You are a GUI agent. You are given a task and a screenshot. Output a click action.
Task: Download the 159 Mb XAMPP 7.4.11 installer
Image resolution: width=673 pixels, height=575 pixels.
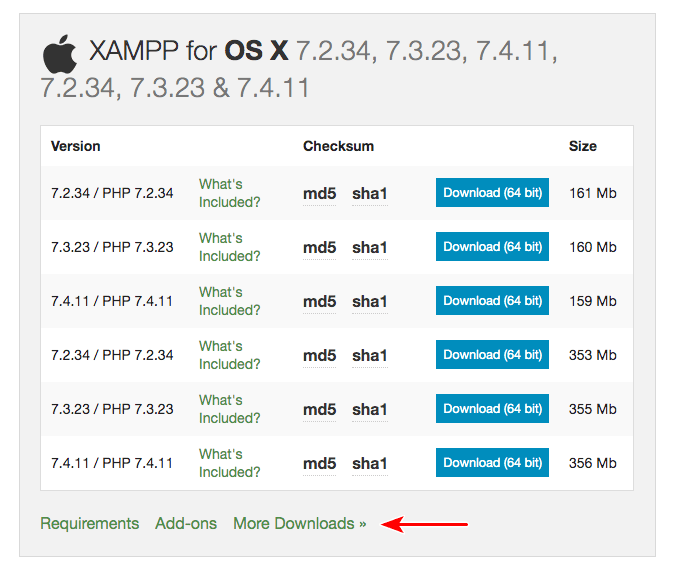[492, 301]
